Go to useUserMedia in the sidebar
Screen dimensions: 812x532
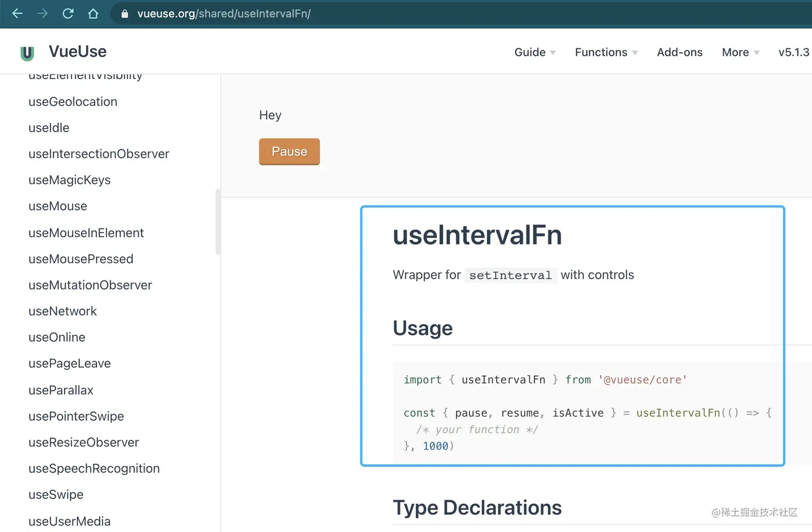[70, 521]
